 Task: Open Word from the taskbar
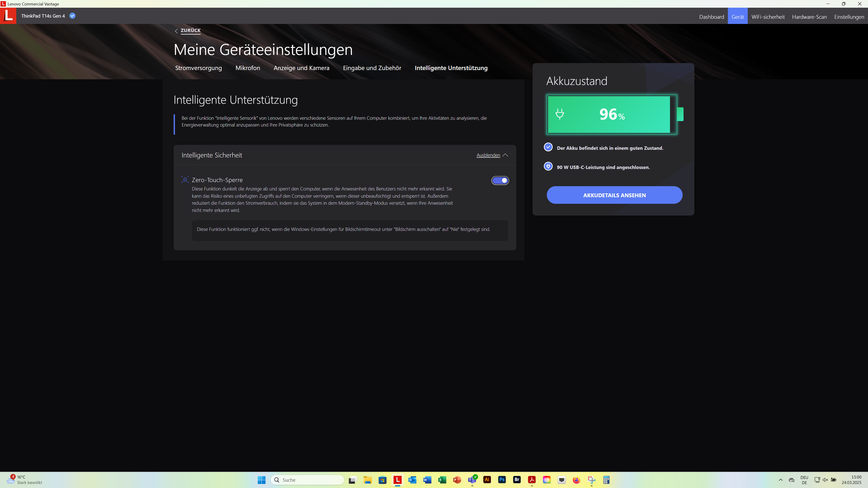427,480
